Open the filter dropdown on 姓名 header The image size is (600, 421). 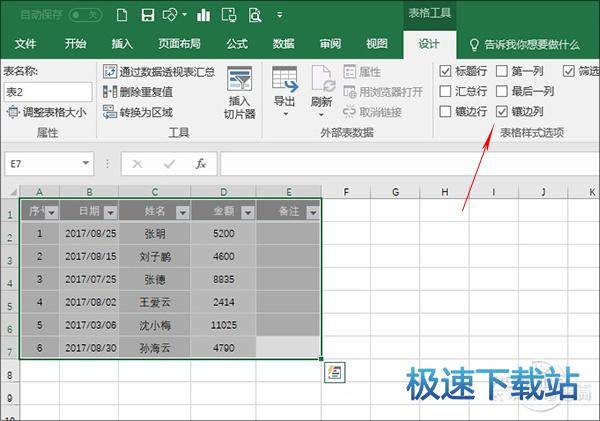coord(183,212)
